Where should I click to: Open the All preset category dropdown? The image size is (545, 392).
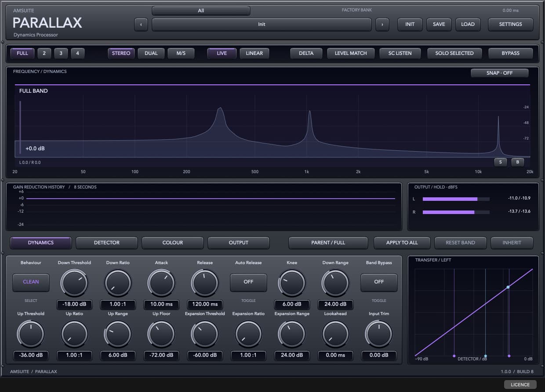(201, 11)
